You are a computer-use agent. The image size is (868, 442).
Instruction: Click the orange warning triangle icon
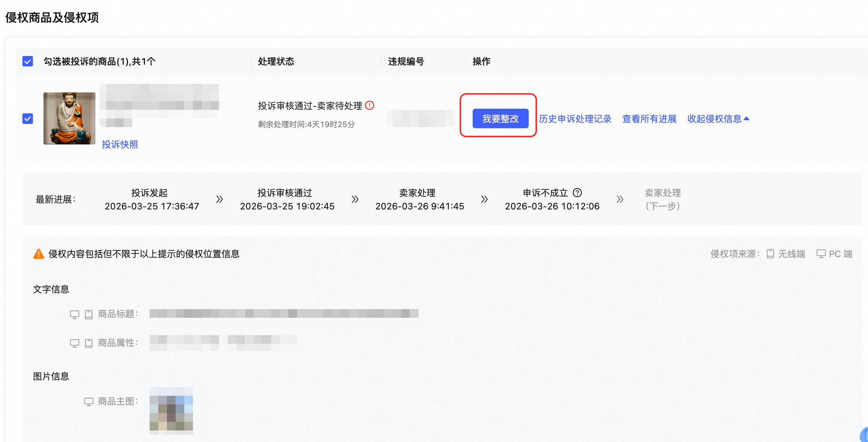click(39, 254)
